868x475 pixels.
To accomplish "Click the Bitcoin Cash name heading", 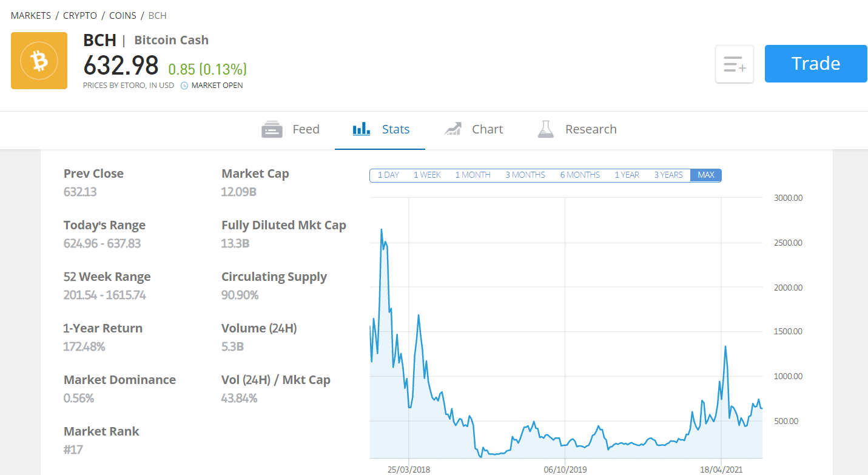I will tap(171, 40).
